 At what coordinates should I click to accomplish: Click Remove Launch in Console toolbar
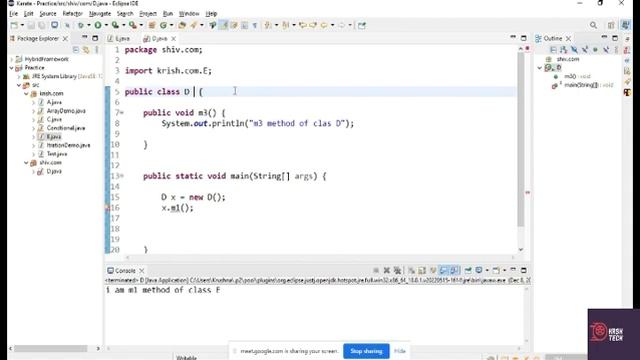(x=387, y=270)
